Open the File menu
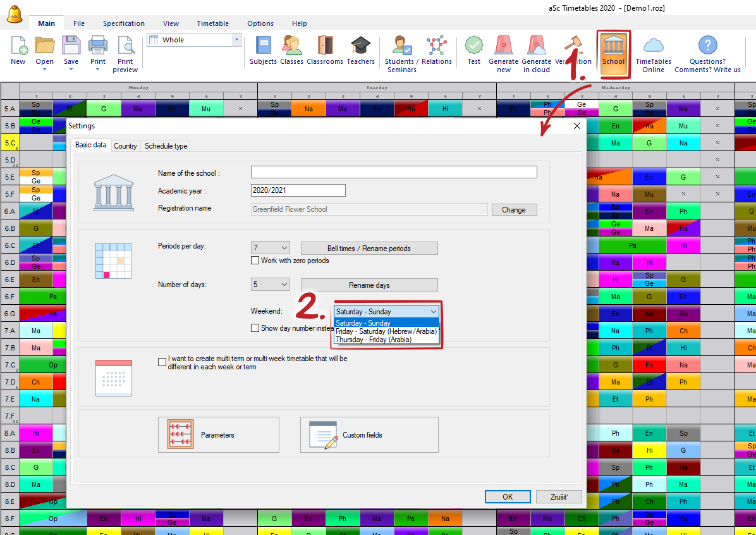 click(79, 23)
